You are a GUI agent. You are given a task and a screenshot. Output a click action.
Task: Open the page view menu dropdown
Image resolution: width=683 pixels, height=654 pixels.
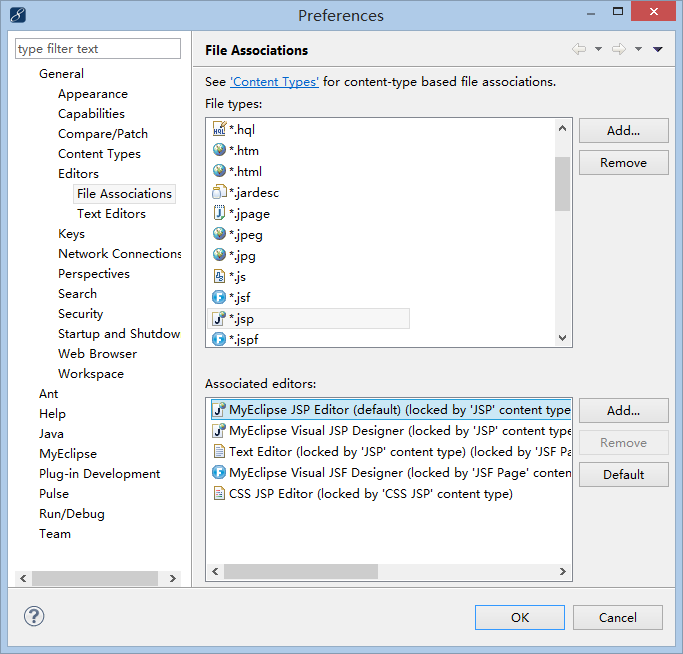pyautogui.click(x=658, y=49)
